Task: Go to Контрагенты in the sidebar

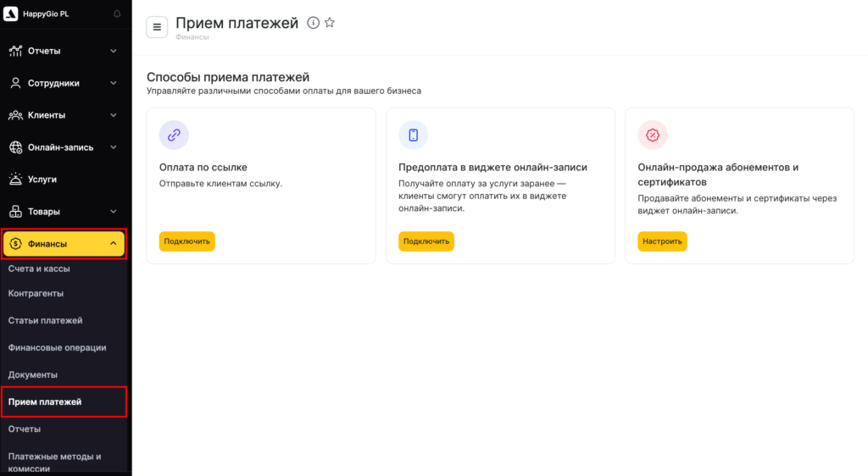Action: (36, 293)
